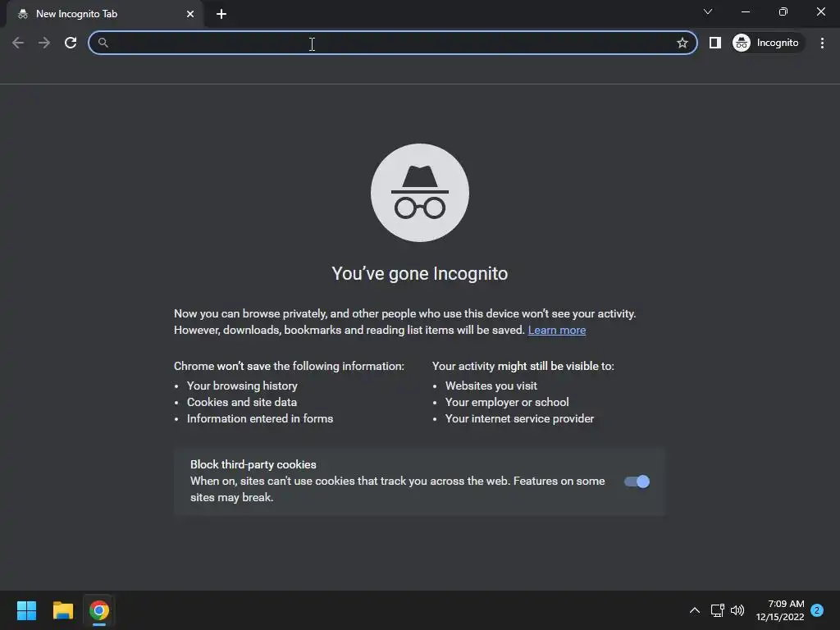The height and width of the screenshot is (630, 840).
Task: Focus the address bar input
Action: (392, 43)
